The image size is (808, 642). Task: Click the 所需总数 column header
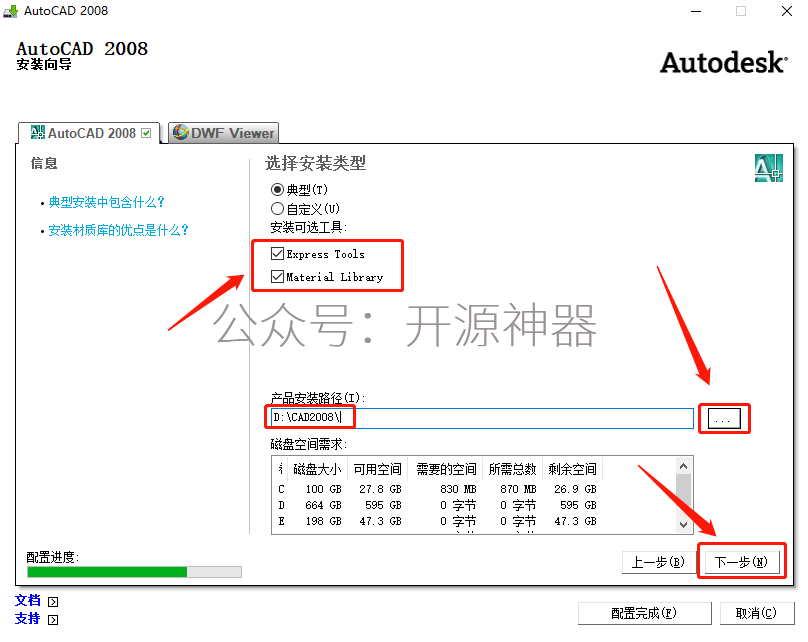[513, 469]
